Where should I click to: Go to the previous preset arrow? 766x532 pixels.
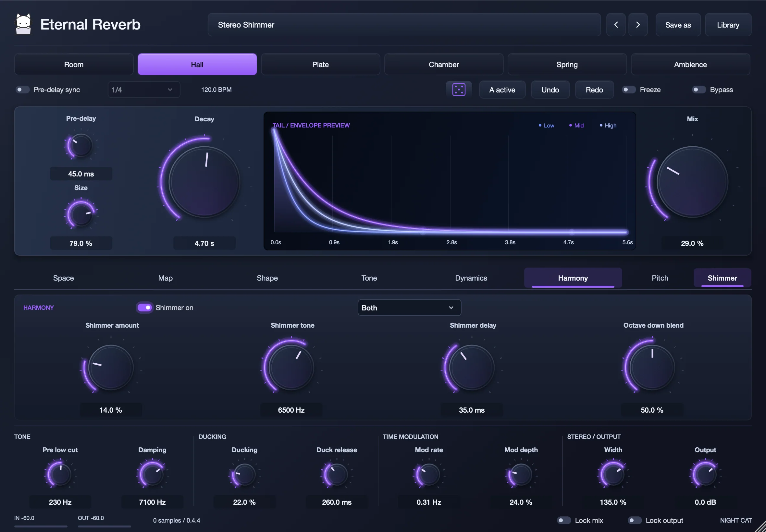click(x=616, y=25)
